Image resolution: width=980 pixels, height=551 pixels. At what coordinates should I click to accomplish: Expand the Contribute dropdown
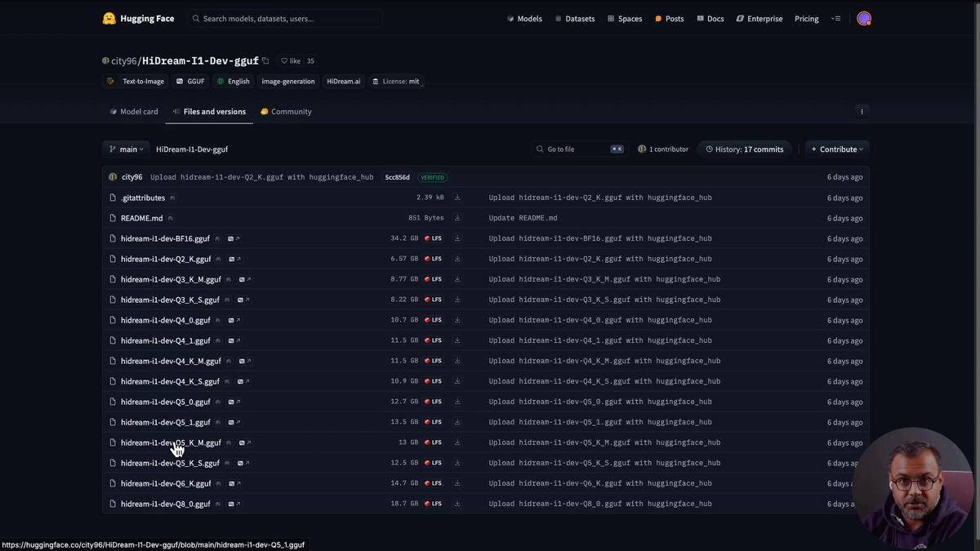pyautogui.click(x=837, y=149)
